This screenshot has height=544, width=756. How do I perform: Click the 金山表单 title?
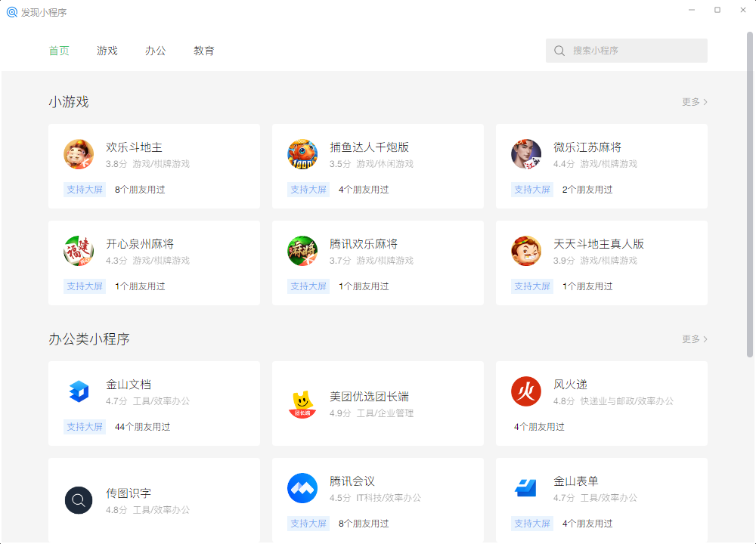click(x=575, y=481)
